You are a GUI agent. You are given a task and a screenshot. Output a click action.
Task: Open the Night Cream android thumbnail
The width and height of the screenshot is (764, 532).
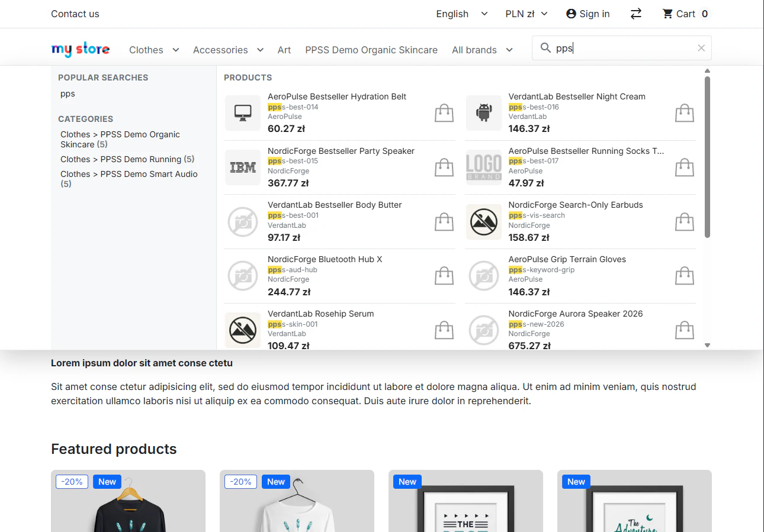tap(484, 113)
